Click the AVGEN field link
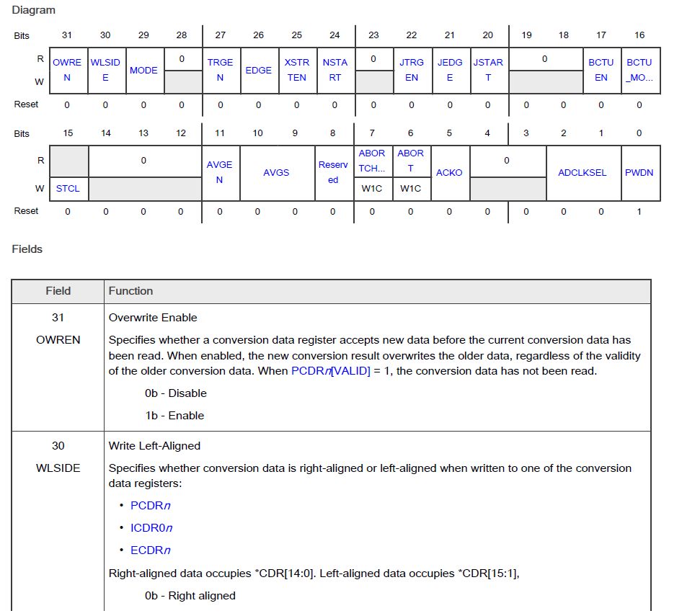Image resolution: width=682 pixels, height=616 pixels. [219, 173]
